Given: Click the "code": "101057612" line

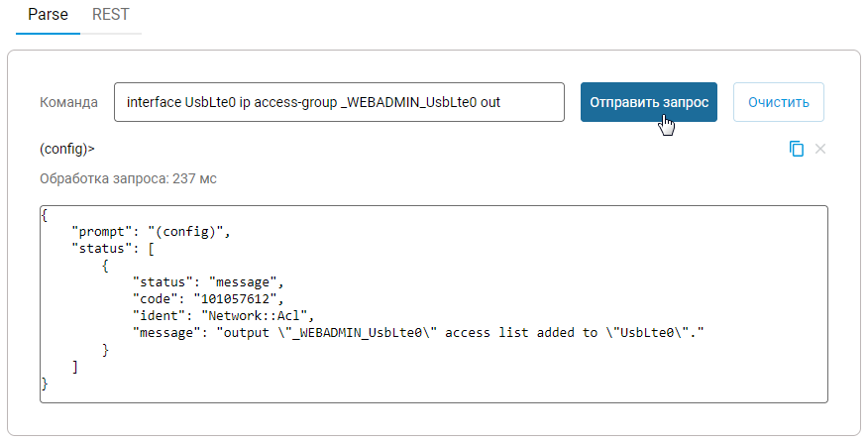Looking at the screenshot, I should (x=208, y=298).
